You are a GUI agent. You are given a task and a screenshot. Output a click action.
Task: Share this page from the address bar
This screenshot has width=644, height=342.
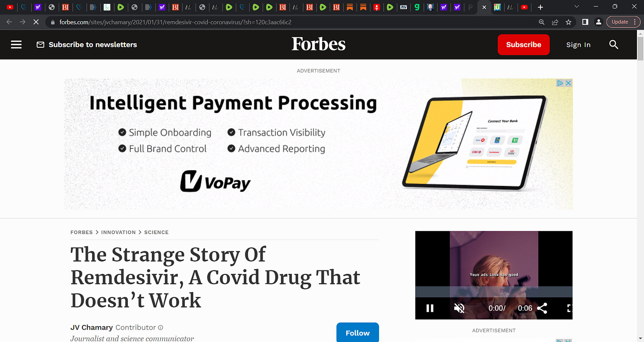tap(555, 22)
